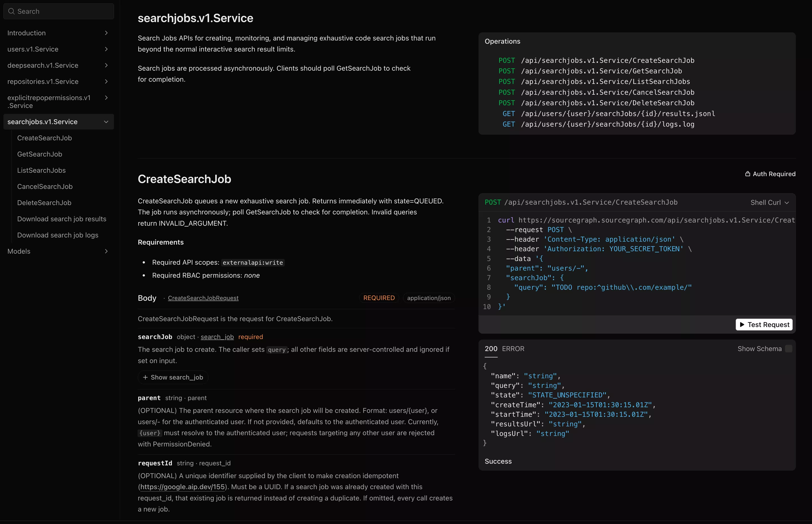Expand deepsearch.v1.Service chevron

(106, 65)
